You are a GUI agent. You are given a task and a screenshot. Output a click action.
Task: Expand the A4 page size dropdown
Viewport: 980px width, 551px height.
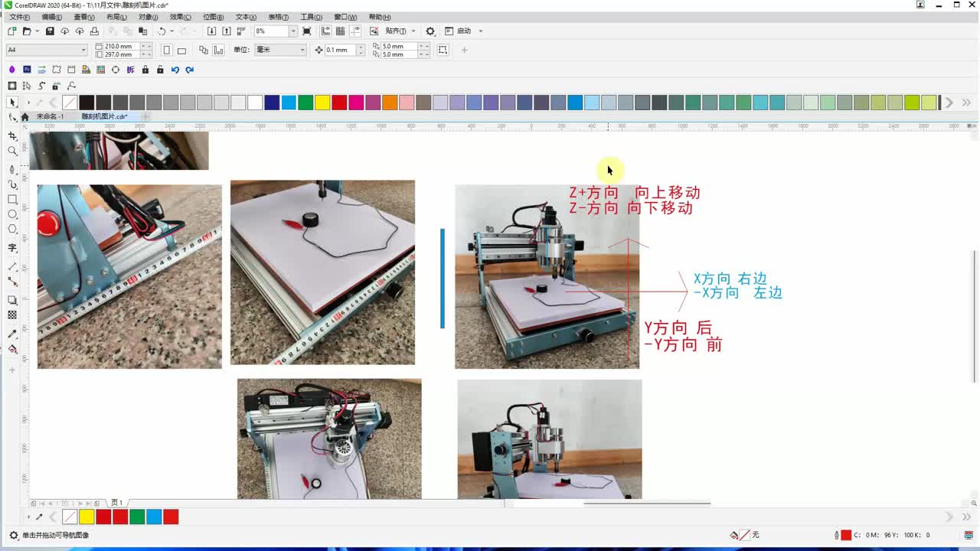[83, 51]
